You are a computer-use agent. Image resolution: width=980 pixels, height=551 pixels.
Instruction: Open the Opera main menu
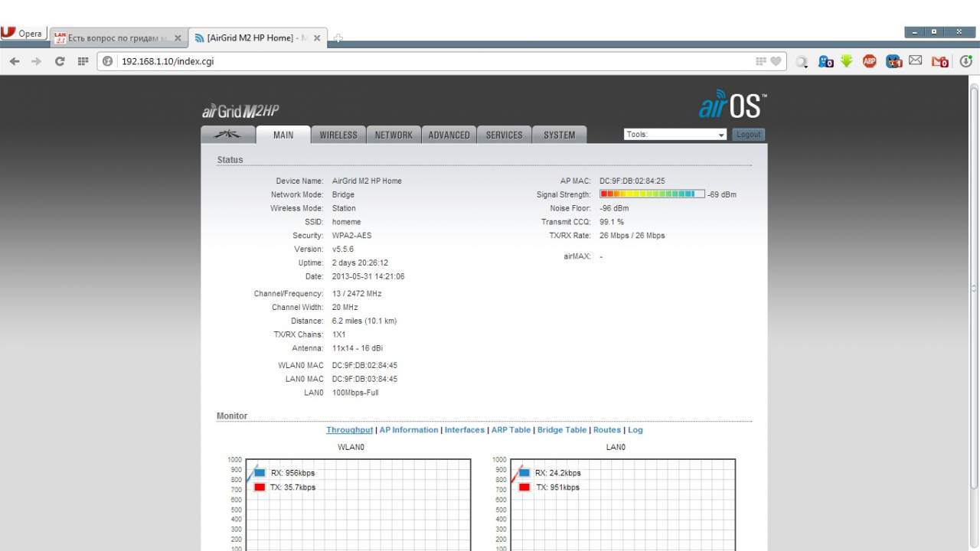(23, 34)
